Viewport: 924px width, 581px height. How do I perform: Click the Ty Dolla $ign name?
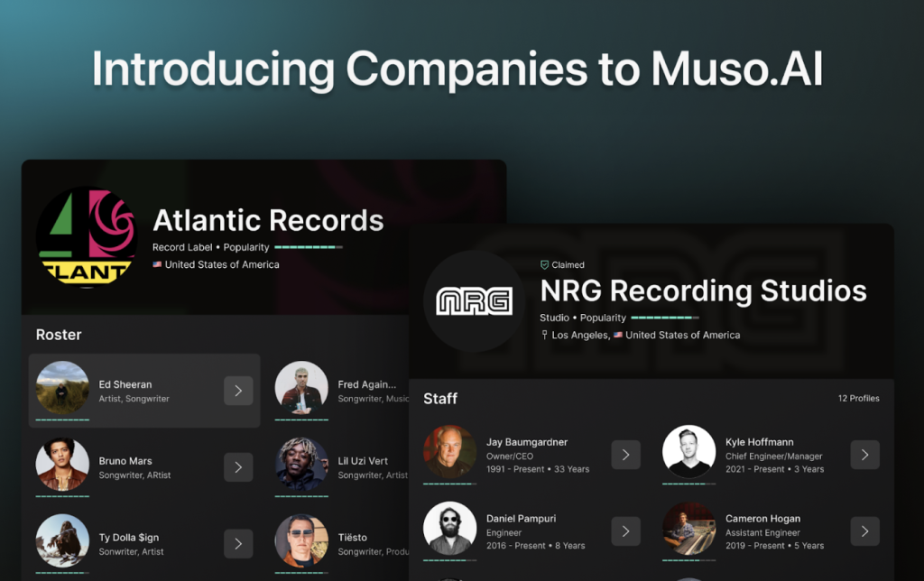pos(129,538)
